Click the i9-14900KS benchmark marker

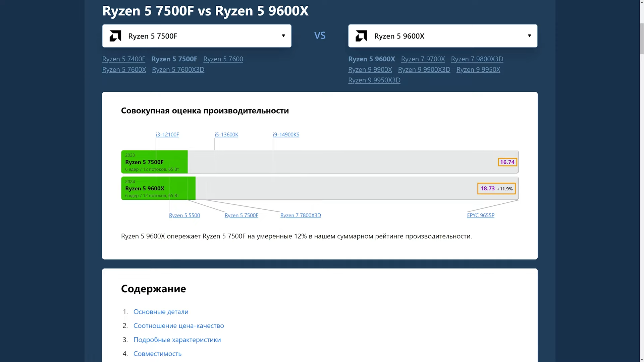pyautogui.click(x=286, y=134)
